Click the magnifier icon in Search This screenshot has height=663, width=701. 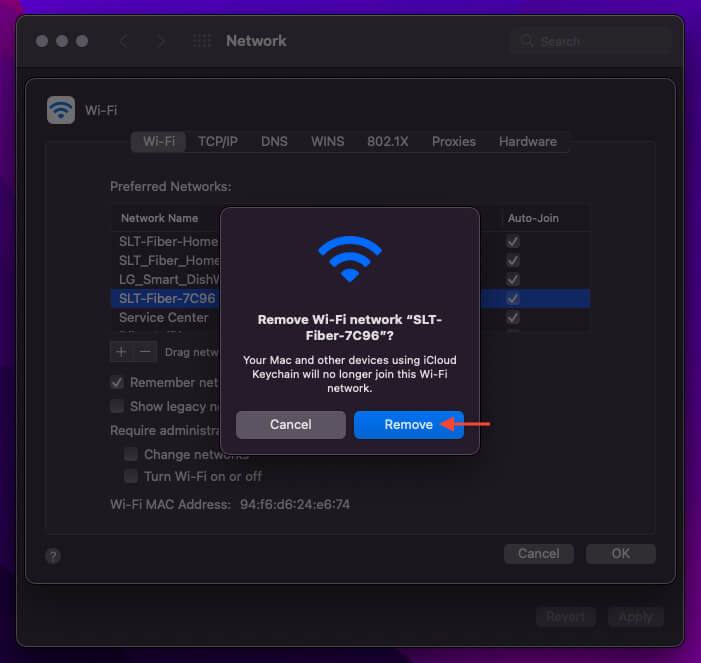[527, 41]
